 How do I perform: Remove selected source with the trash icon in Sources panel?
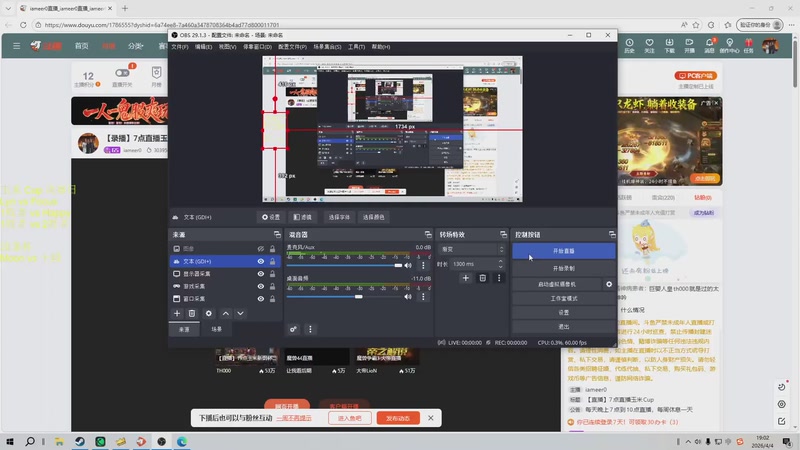192,313
